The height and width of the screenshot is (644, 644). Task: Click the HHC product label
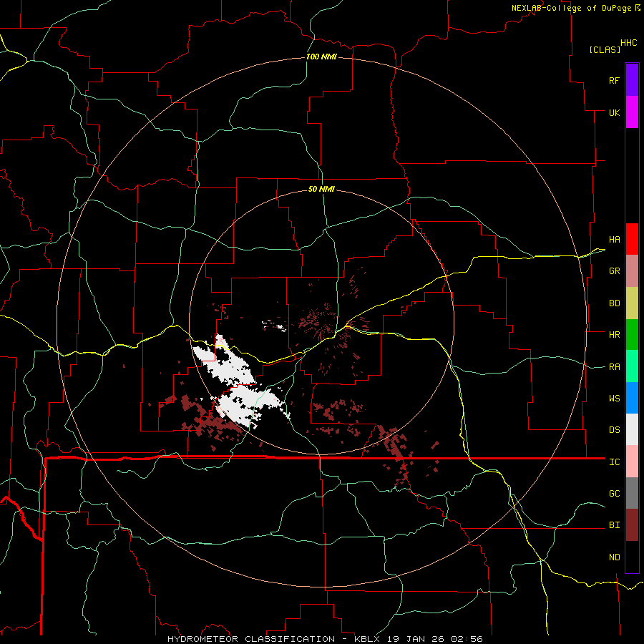tap(628, 43)
